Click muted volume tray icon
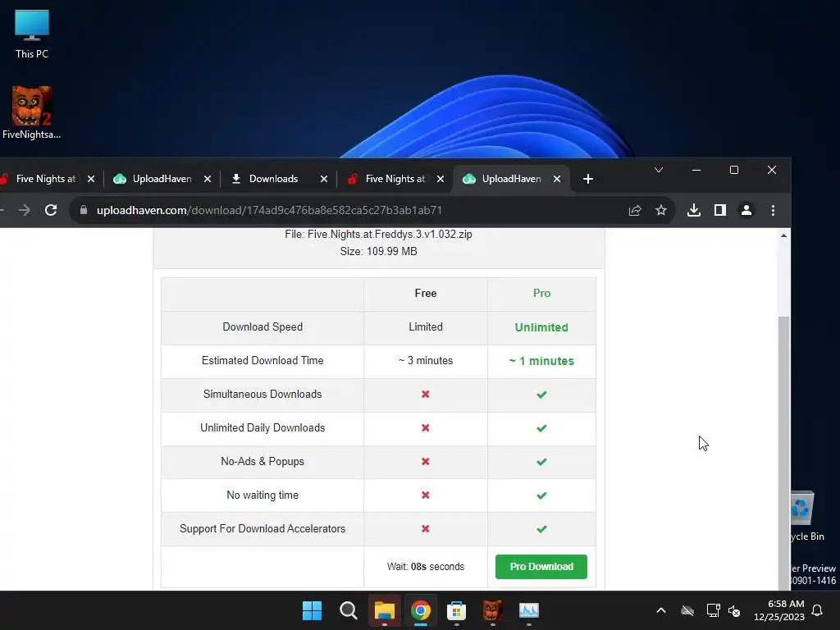This screenshot has width=840, height=630. (x=734, y=610)
